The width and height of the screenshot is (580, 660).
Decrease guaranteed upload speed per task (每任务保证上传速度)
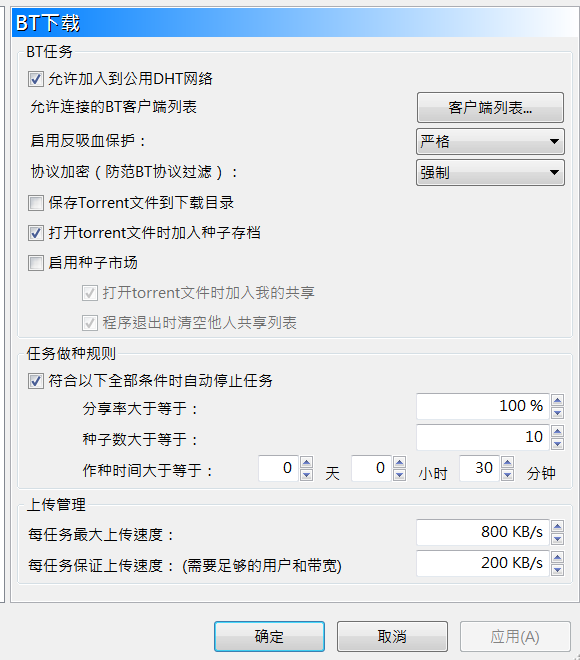click(558, 570)
